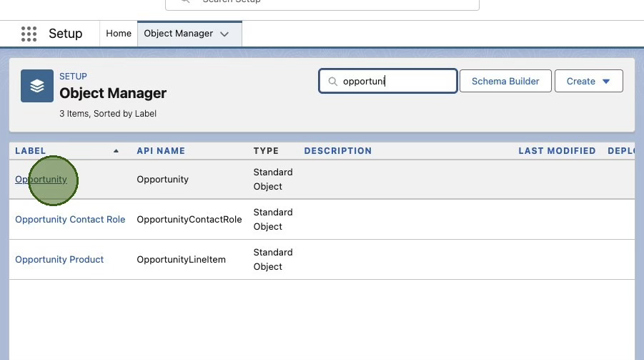Launch Schema Builder
Image resolution: width=644 pixels, height=360 pixels.
(x=505, y=82)
